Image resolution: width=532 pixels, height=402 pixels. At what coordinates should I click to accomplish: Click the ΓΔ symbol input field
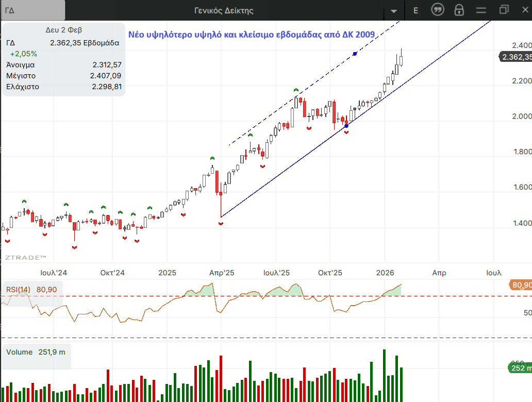(33, 10)
